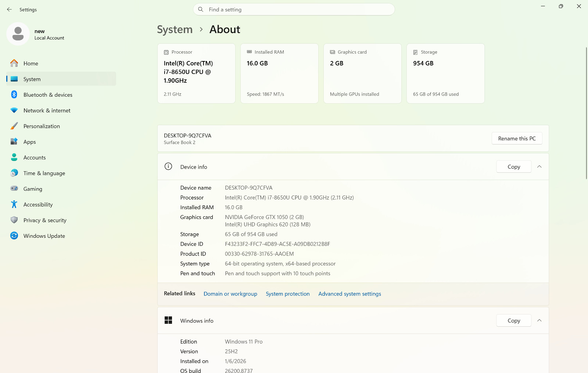This screenshot has height=373, width=588.
Task: Click the Time & language globe icon
Action: (x=14, y=173)
